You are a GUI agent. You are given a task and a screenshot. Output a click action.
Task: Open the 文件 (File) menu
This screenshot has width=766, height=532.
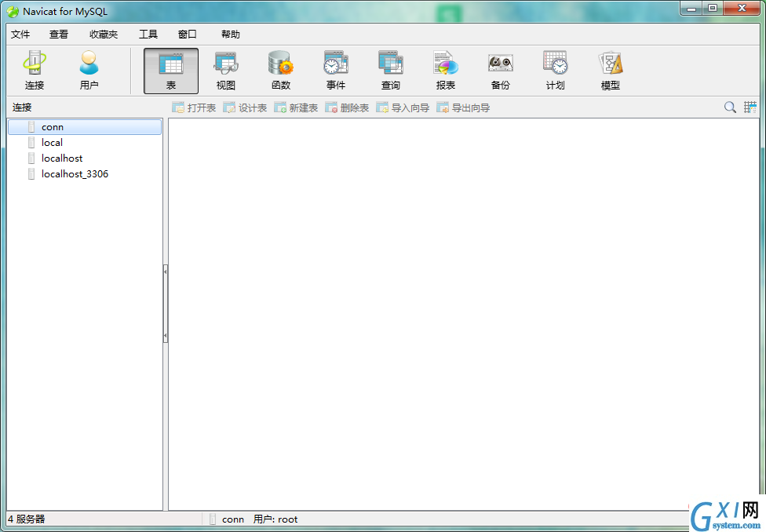[x=20, y=35]
